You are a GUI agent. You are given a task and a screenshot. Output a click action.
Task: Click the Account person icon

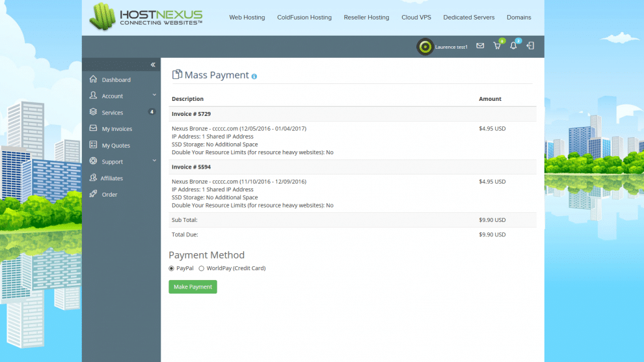coord(93,95)
